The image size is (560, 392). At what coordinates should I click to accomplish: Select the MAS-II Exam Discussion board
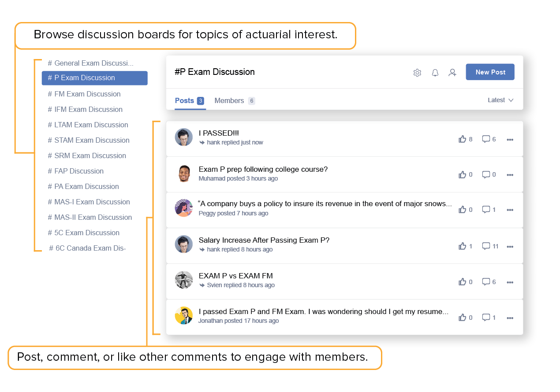pos(93,217)
